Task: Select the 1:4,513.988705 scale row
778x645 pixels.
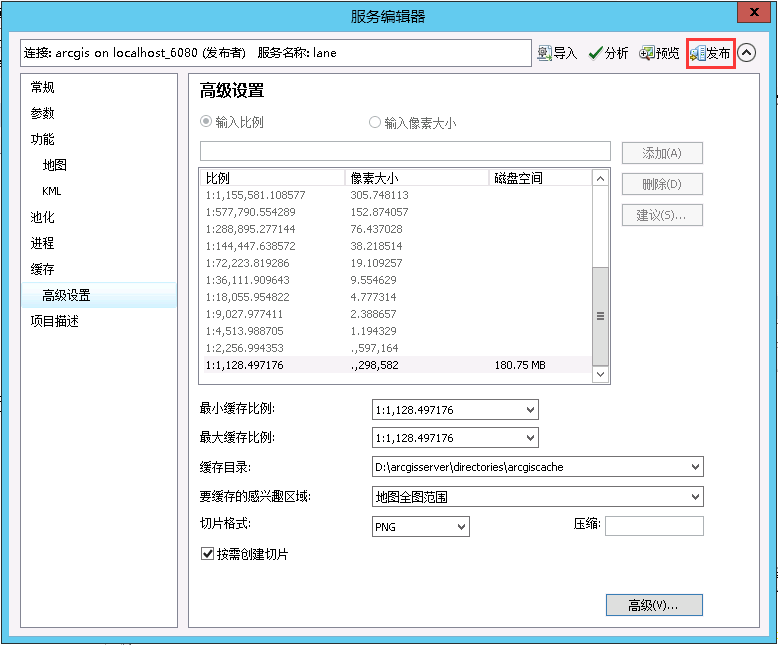Action: [x=397, y=331]
